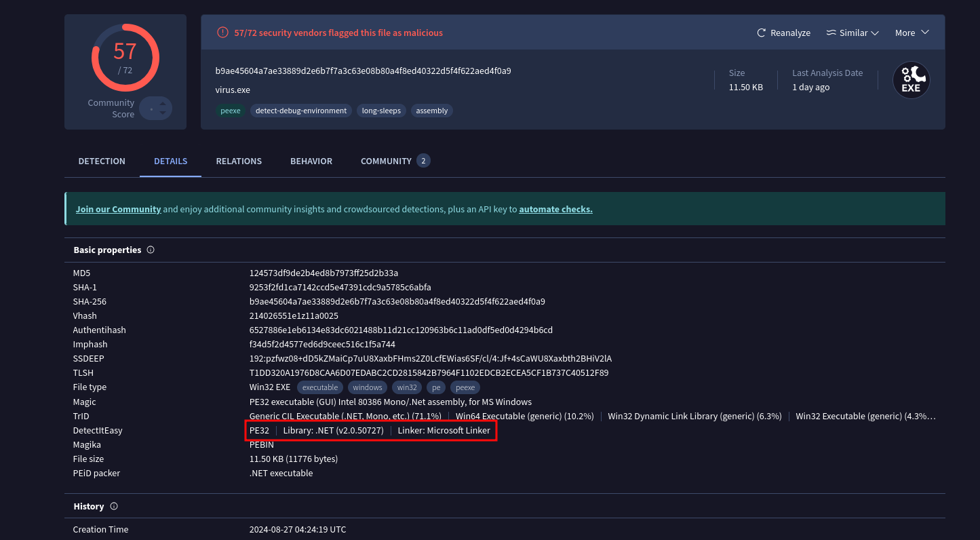Click info icon next to History

coord(114,506)
